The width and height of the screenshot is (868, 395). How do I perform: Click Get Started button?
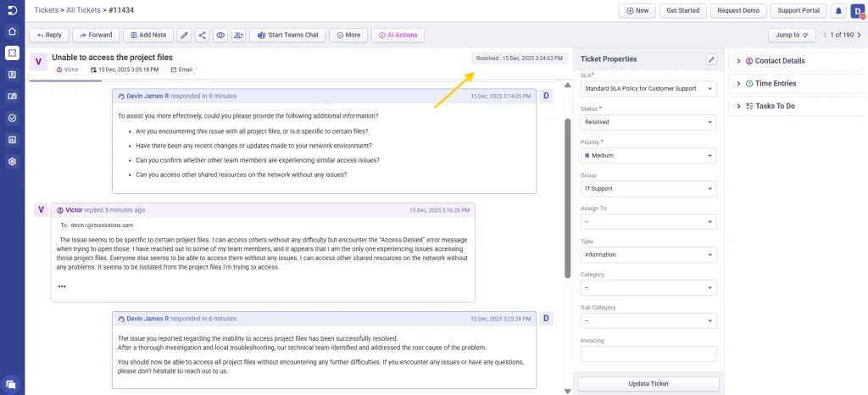(683, 10)
